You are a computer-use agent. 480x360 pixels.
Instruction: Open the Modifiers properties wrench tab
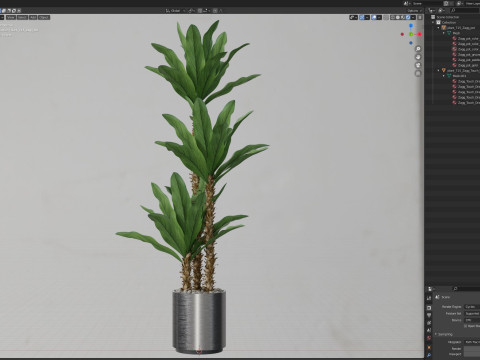click(429, 355)
